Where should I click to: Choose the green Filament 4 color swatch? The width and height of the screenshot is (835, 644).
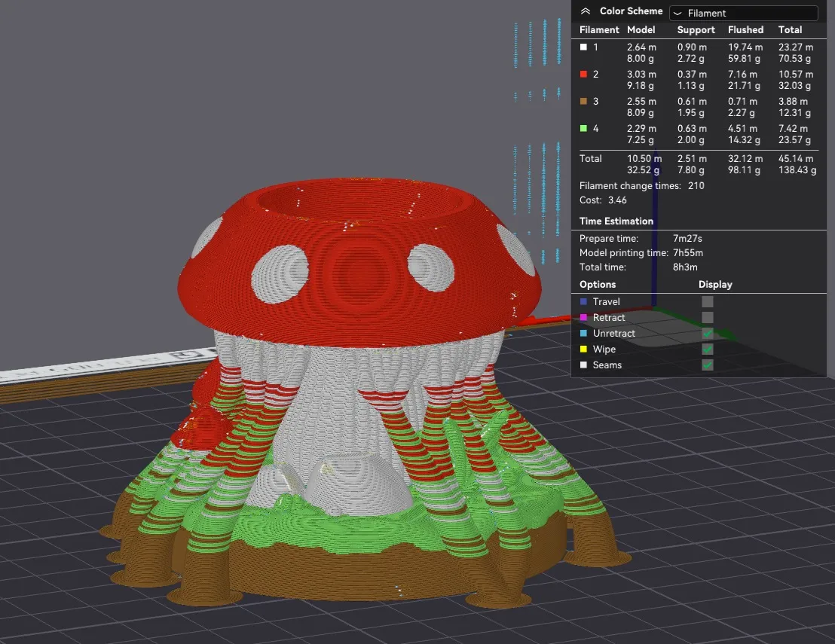tap(583, 129)
